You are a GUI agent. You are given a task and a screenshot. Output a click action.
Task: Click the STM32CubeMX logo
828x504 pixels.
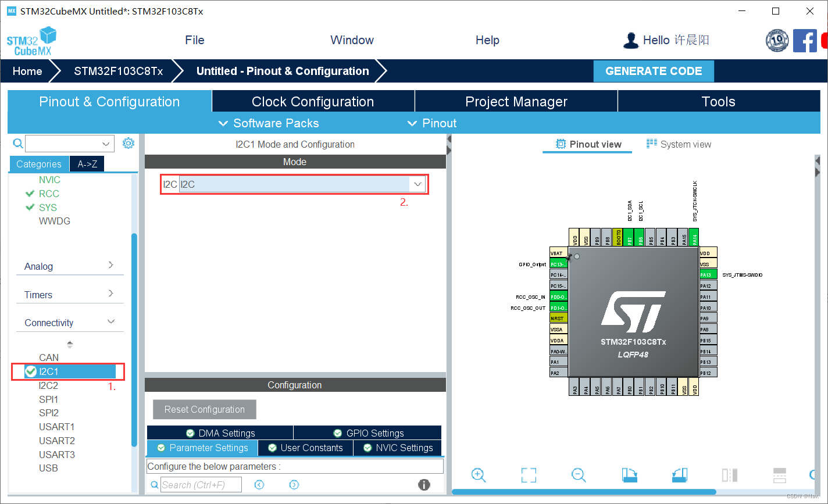(x=32, y=41)
